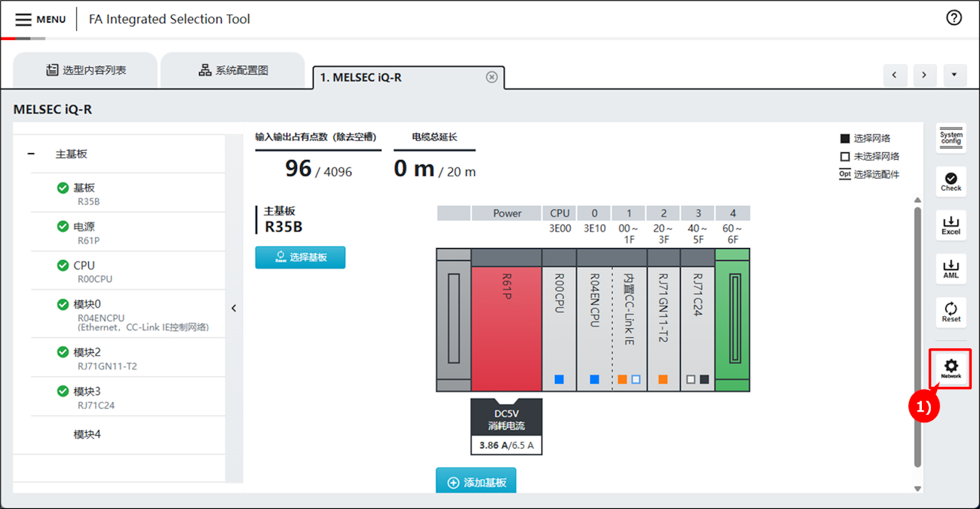The height and width of the screenshot is (509, 980).
Task: Click the 选择基板 button
Action: 300,257
